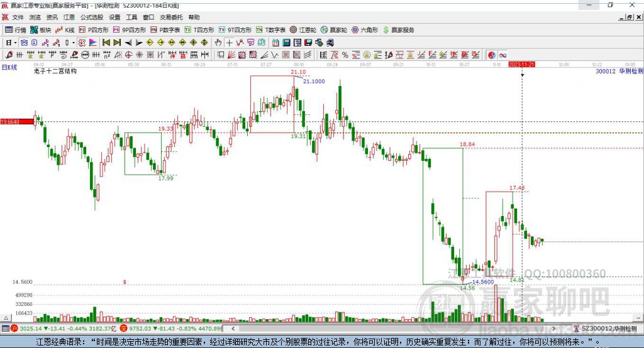Open the 浏览 menu
Image resolution: width=644 pixels, height=348 pixels.
pyautogui.click(x=35, y=17)
